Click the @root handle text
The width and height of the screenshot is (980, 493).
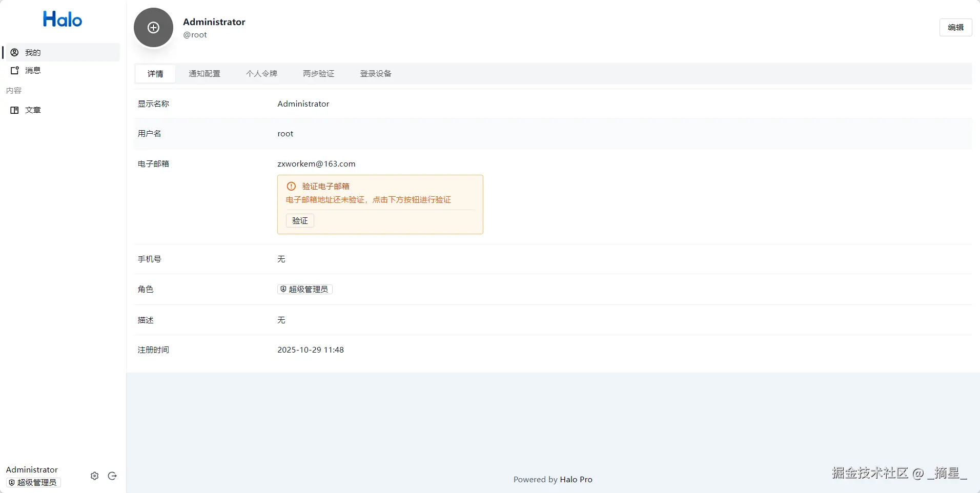click(x=195, y=35)
